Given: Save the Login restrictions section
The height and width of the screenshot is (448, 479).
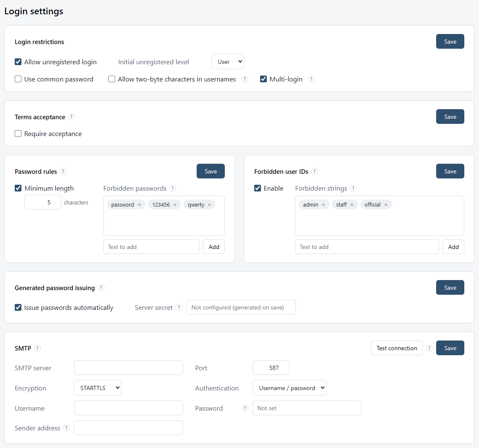Looking at the screenshot, I should pos(450,42).
